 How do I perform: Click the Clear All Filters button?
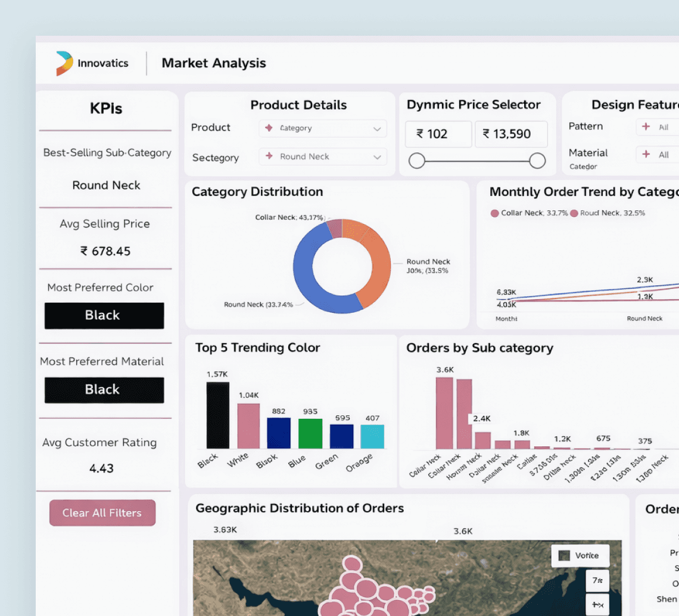coord(102,513)
